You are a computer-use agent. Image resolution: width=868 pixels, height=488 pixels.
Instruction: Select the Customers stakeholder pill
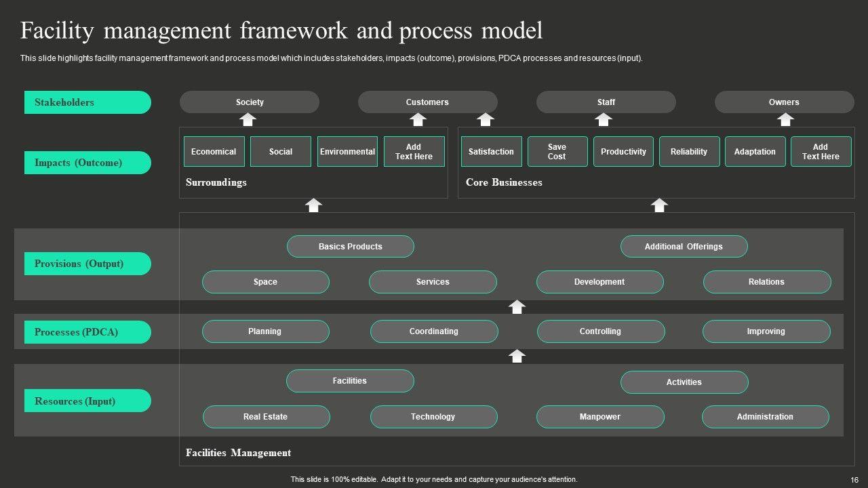(427, 102)
